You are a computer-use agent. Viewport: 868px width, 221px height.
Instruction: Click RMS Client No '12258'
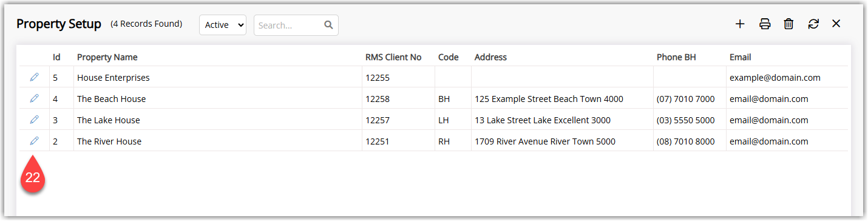[x=378, y=99]
